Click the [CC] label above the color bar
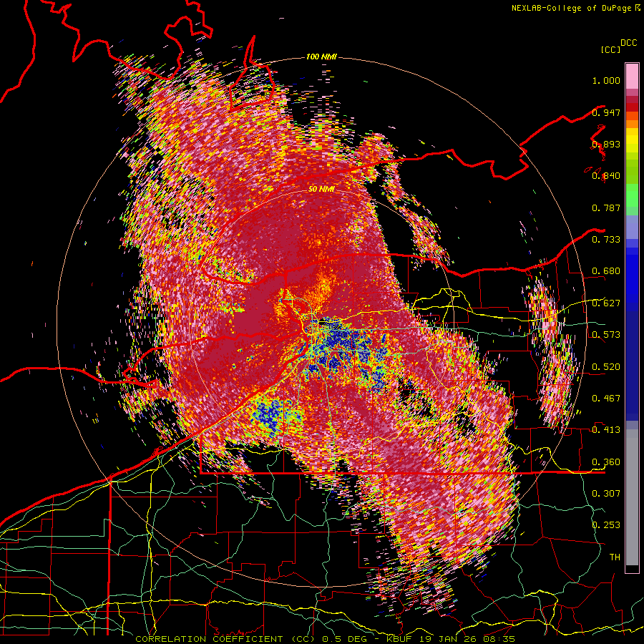The image size is (644, 644). pyautogui.click(x=611, y=49)
